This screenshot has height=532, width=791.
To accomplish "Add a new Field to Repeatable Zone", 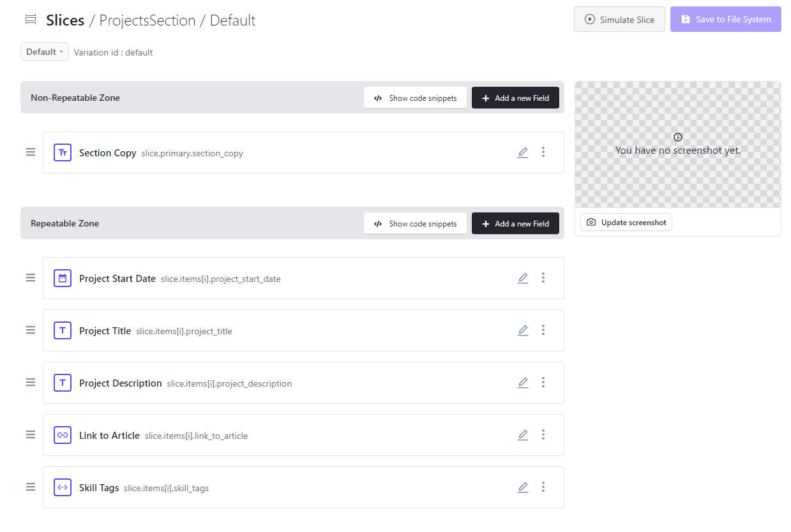I will point(515,223).
